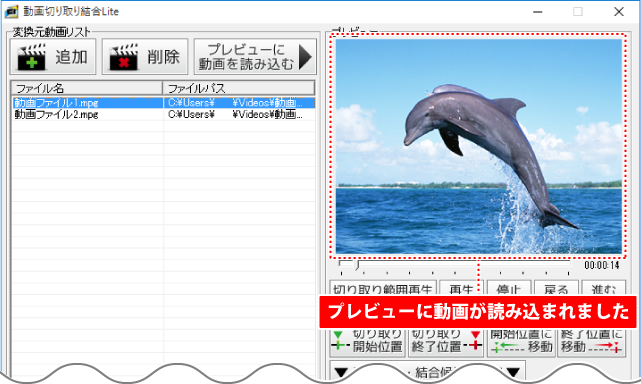Viewport: 641px width, 384px height.
Task: Step forward with the 進む button
Action: pos(603,288)
